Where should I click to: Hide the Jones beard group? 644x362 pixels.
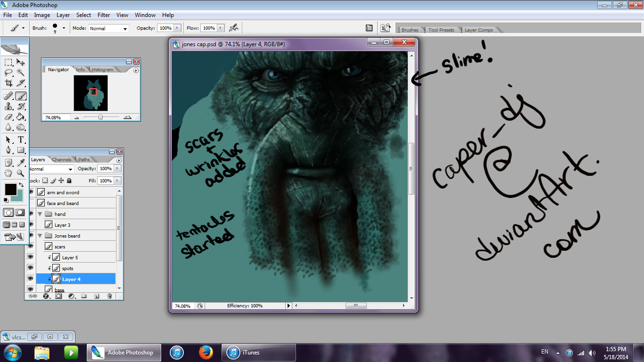pyautogui.click(x=31, y=236)
